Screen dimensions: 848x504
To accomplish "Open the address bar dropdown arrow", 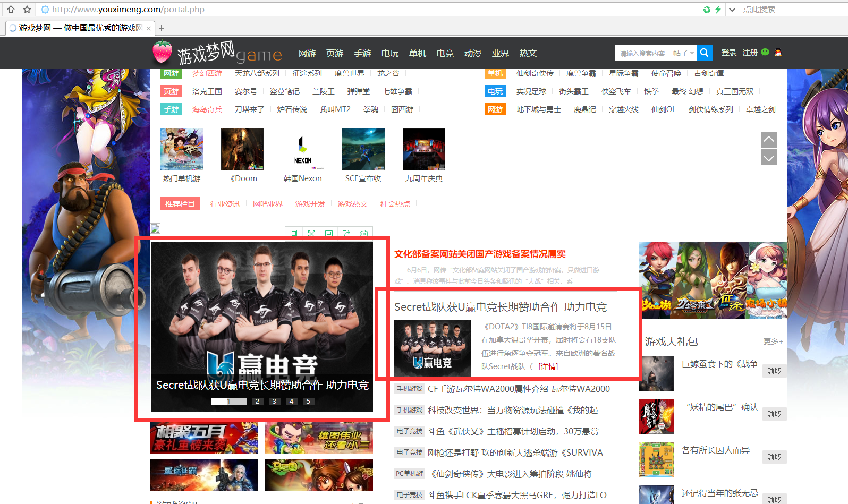I will coord(732,10).
